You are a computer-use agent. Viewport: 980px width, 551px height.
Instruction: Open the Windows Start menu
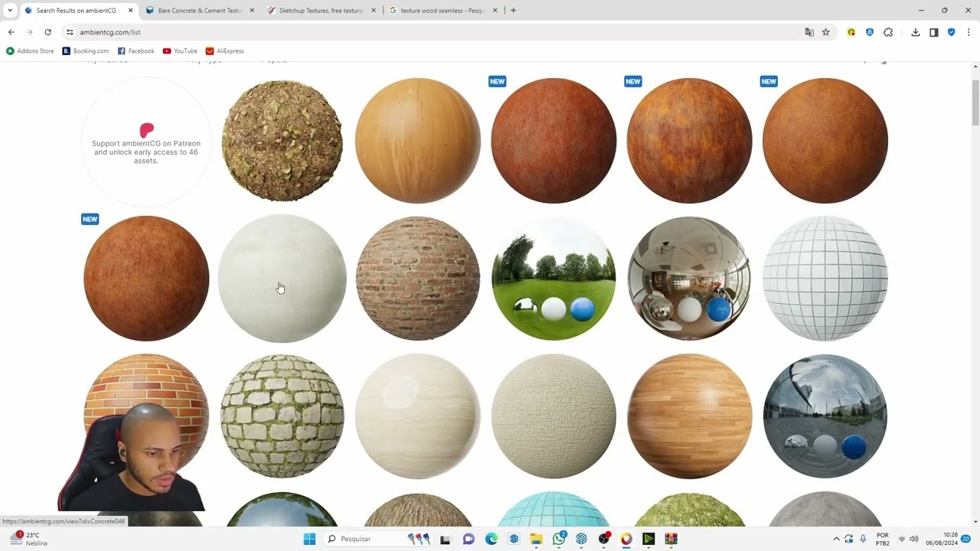click(309, 539)
